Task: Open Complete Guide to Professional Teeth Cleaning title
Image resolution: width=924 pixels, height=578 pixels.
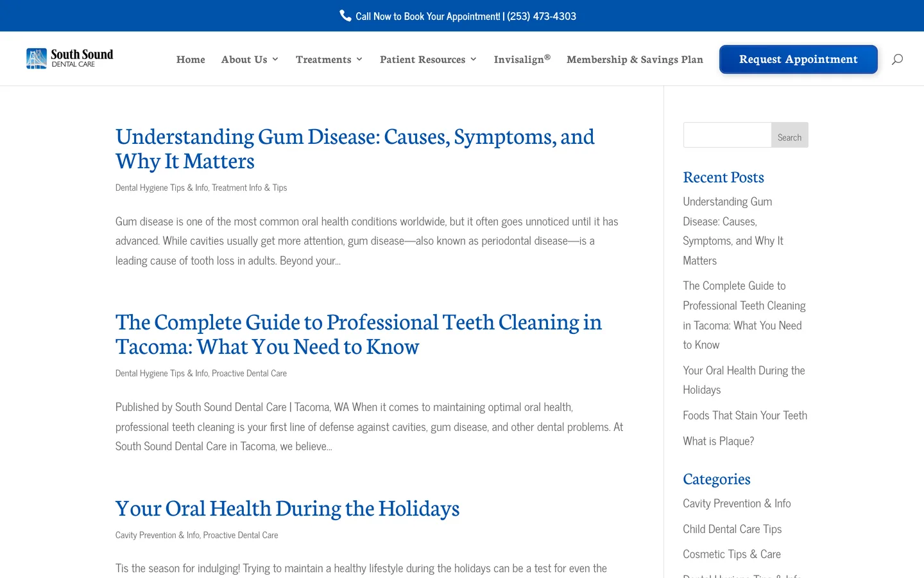Action: coord(359,335)
